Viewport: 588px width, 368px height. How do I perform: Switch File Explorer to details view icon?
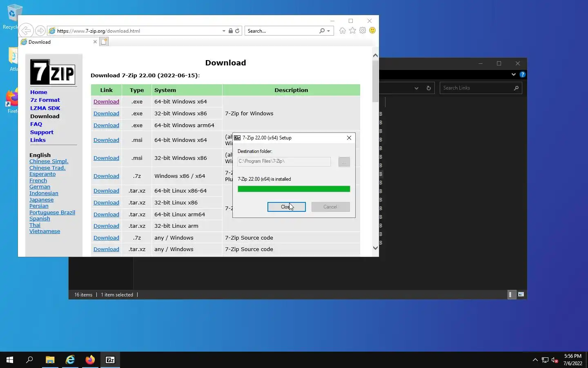coord(511,294)
